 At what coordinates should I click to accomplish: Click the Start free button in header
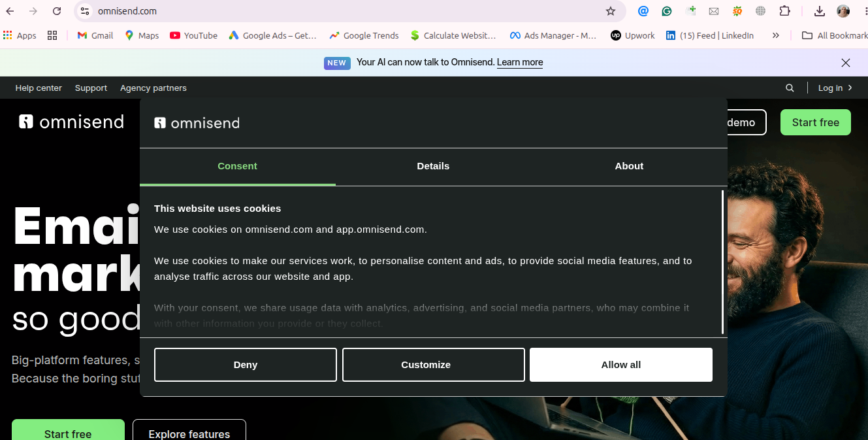(x=816, y=122)
